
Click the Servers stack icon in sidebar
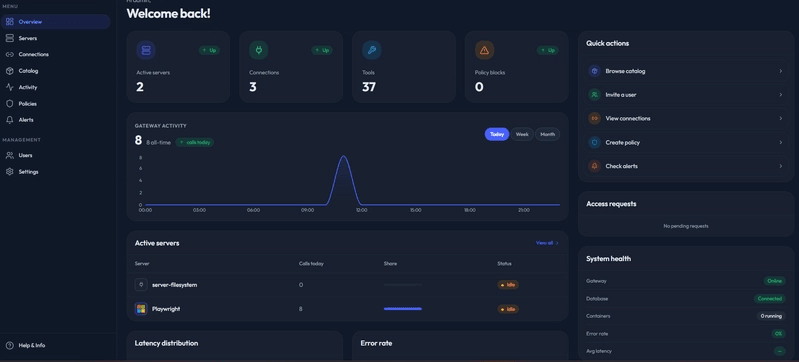[x=10, y=38]
